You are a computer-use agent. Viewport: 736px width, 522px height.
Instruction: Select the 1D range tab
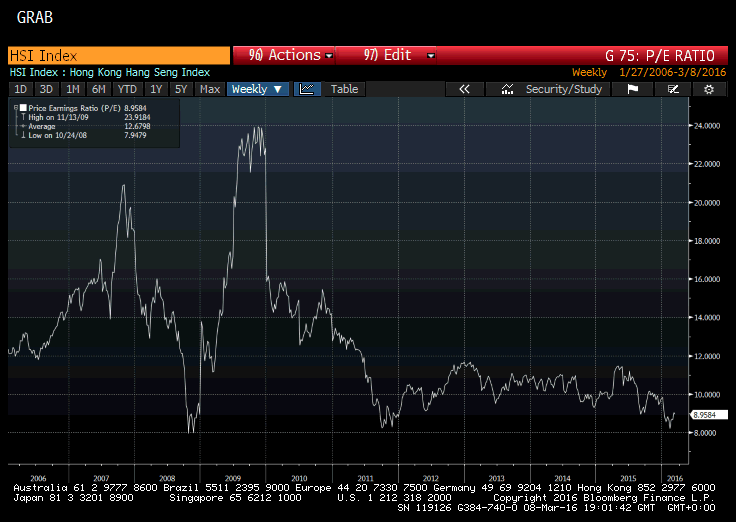pyautogui.click(x=21, y=89)
